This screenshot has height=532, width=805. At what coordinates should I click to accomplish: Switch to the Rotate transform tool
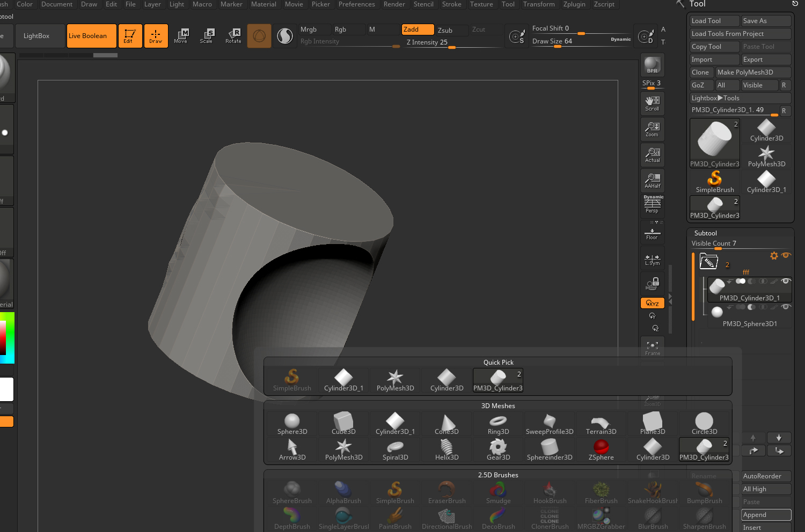233,36
